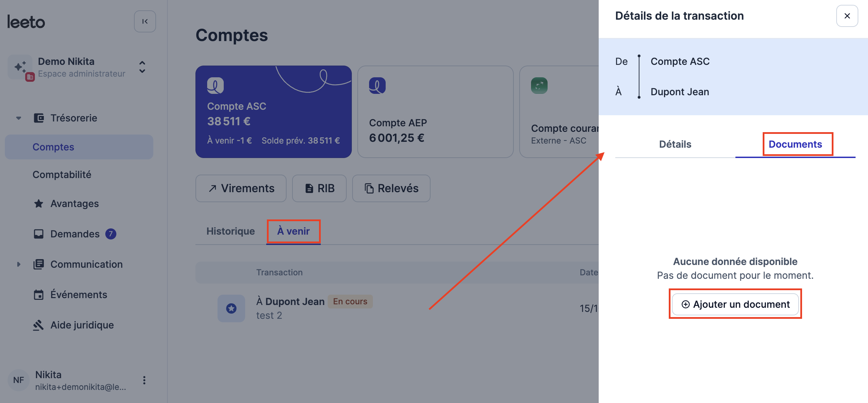The height and width of the screenshot is (403, 868).
Task: Switch to the À venir tab
Action: coord(293,231)
